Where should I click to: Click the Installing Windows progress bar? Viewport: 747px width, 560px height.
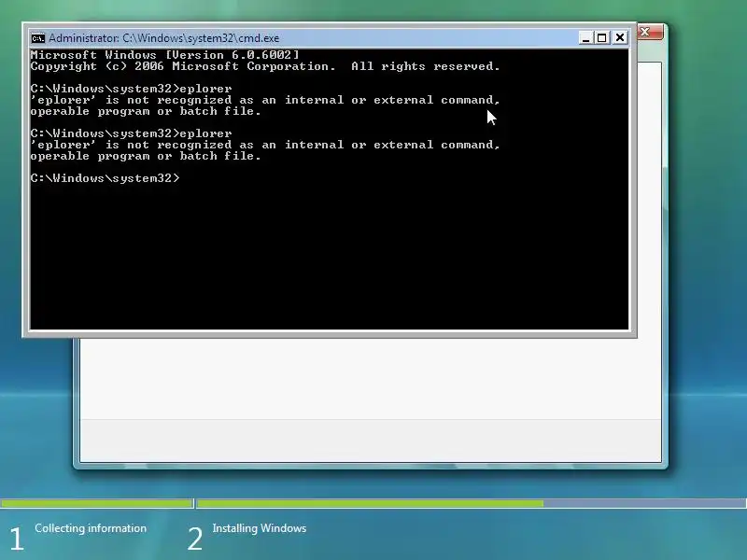pyautogui.click(x=472, y=503)
